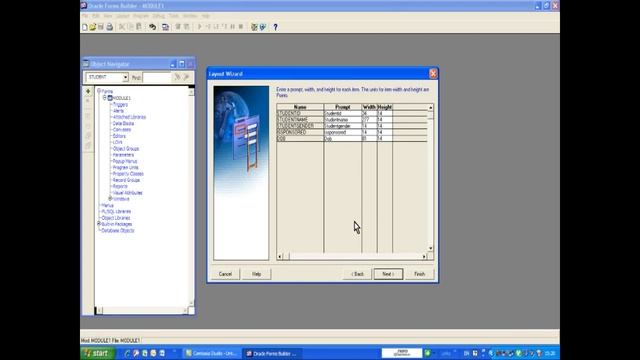The image size is (640, 360).
Task: Click the Open folder toolbar icon
Action: [93, 27]
